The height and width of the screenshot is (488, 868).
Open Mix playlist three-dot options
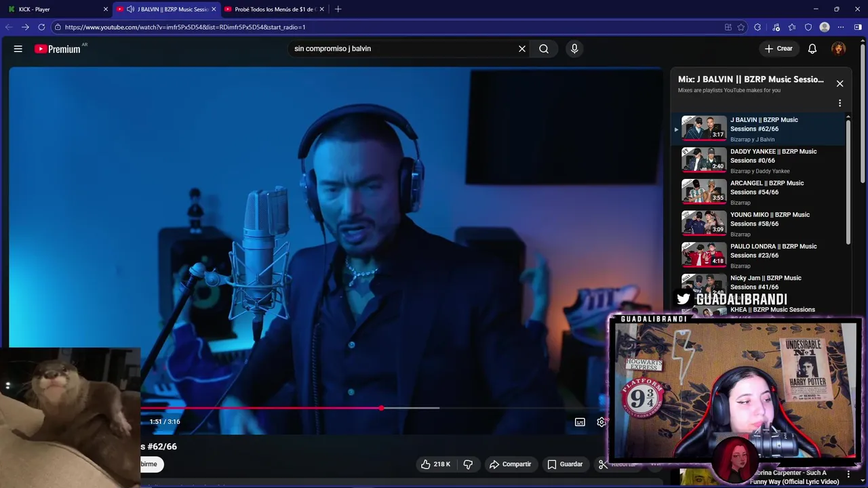coord(840,103)
